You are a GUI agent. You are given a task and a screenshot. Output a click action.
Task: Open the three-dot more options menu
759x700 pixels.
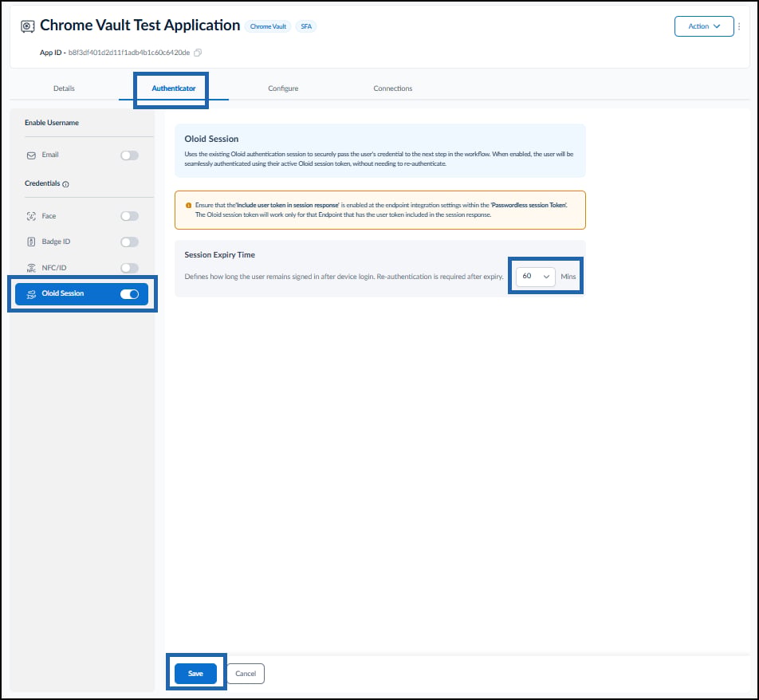point(738,26)
